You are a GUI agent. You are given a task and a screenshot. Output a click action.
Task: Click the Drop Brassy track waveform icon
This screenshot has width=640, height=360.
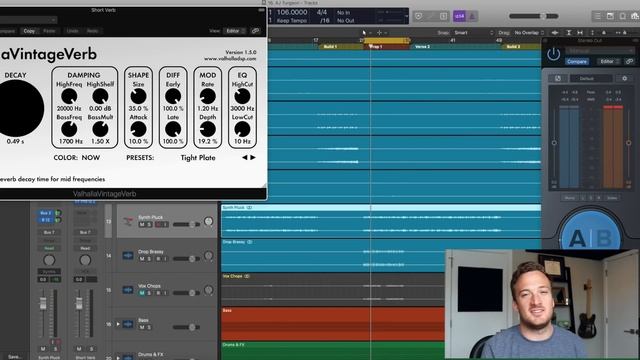[x=128, y=256]
